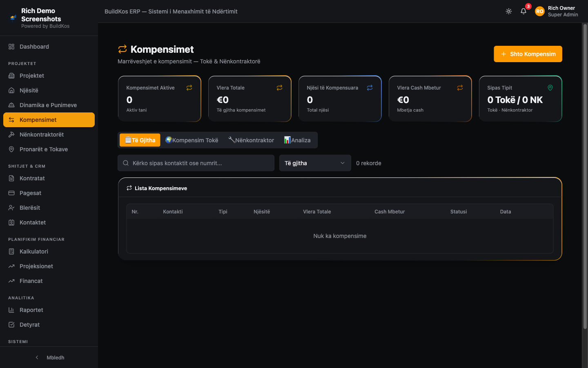Go to Projektet in the sidebar
Screen dimensions: 588x368
pos(49,76)
